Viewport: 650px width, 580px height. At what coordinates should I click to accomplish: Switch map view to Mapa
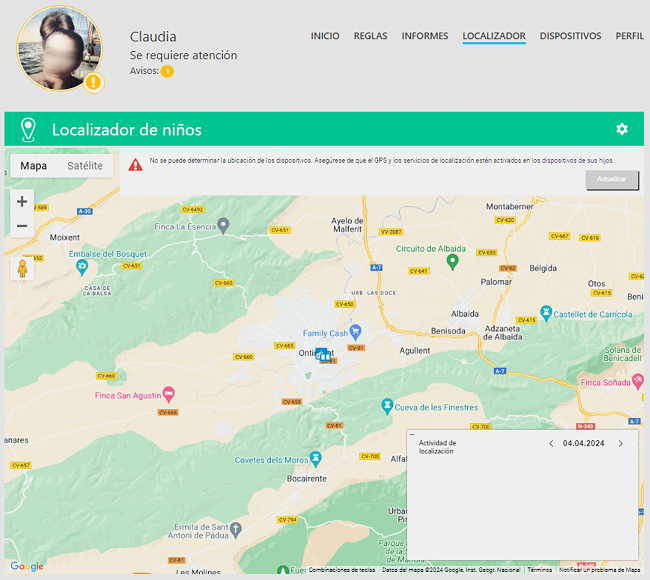[34, 166]
